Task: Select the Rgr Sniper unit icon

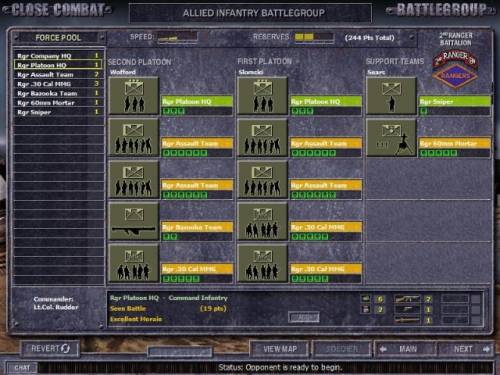Action: pyautogui.click(x=391, y=96)
